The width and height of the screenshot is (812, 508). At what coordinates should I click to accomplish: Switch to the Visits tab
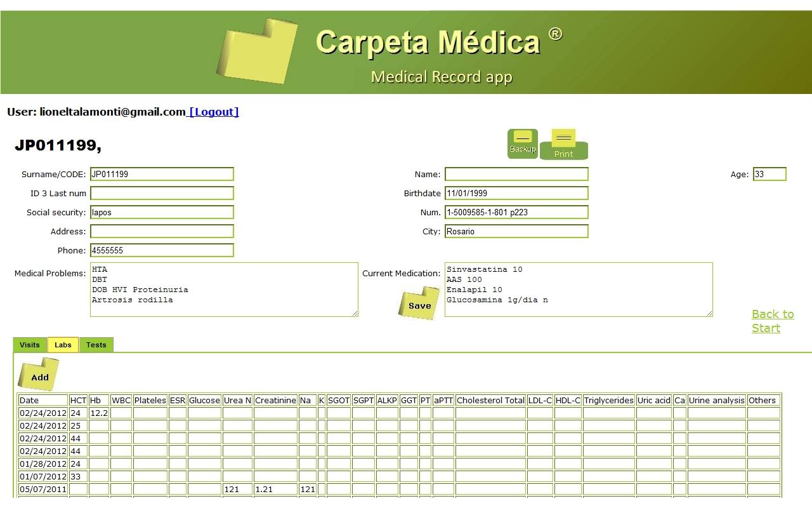pos(29,345)
